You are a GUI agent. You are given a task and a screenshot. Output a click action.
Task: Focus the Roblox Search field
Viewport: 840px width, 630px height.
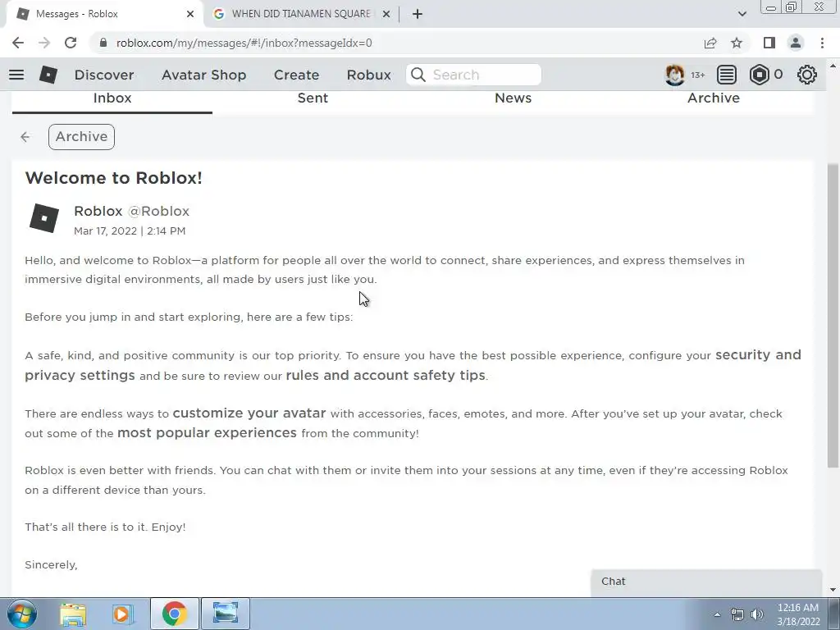473,75
